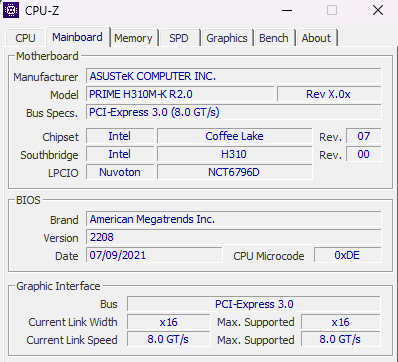Image resolution: width=398 pixels, height=362 pixels.
Task: Click the CPU Microcode 0xDE field
Action: coord(348,255)
